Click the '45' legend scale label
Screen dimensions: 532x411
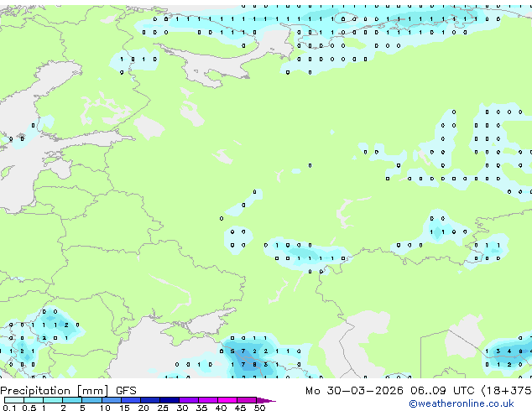point(240,408)
